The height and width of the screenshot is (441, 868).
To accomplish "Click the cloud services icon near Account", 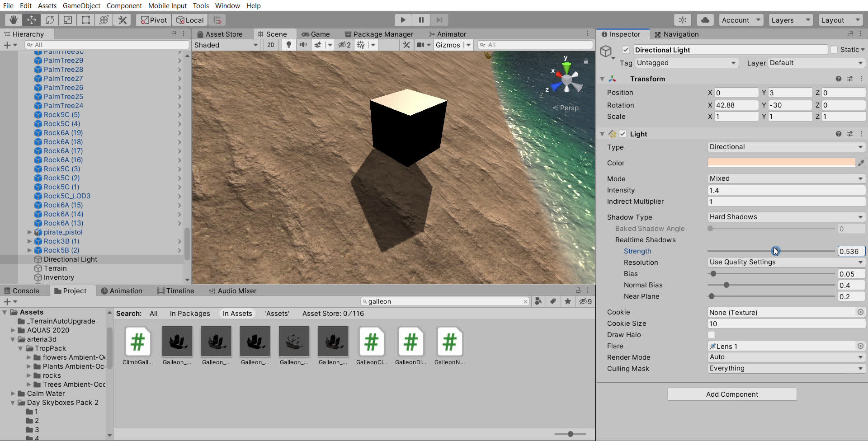I will (x=705, y=20).
